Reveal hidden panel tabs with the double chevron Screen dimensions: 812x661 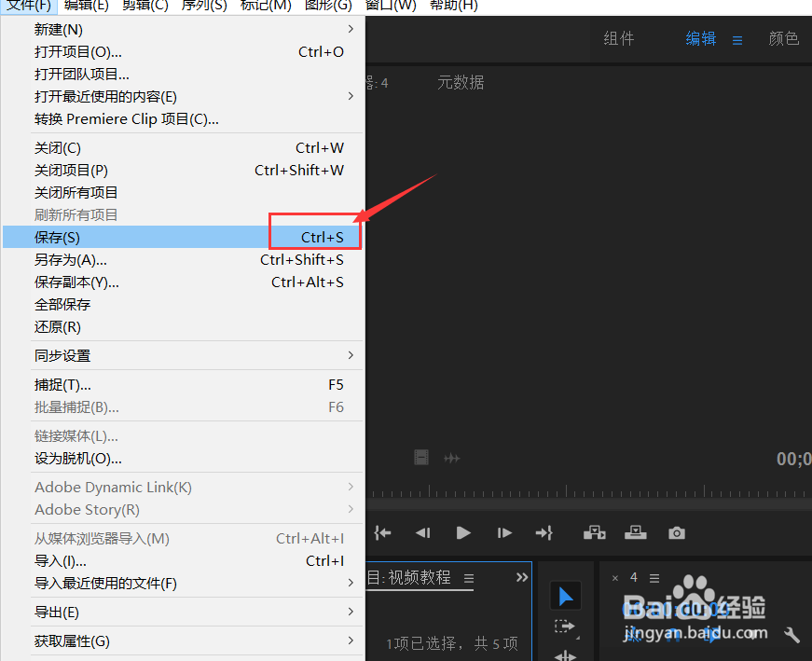(521, 576)
